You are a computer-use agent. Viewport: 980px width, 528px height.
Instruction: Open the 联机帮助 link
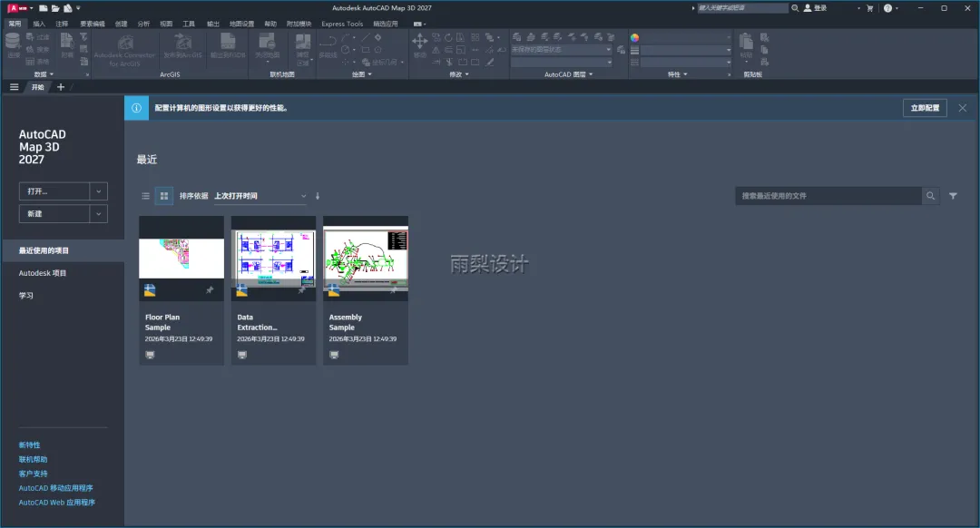point(34,459)
